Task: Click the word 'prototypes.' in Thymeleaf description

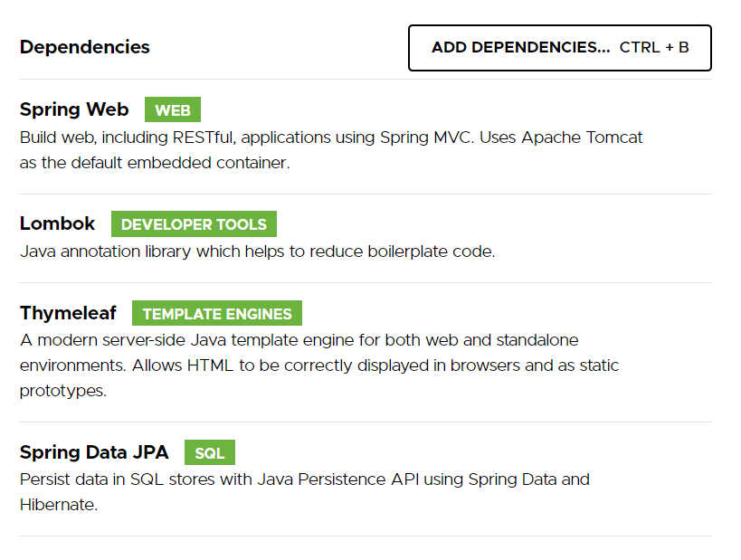Action: coord(63,391)
